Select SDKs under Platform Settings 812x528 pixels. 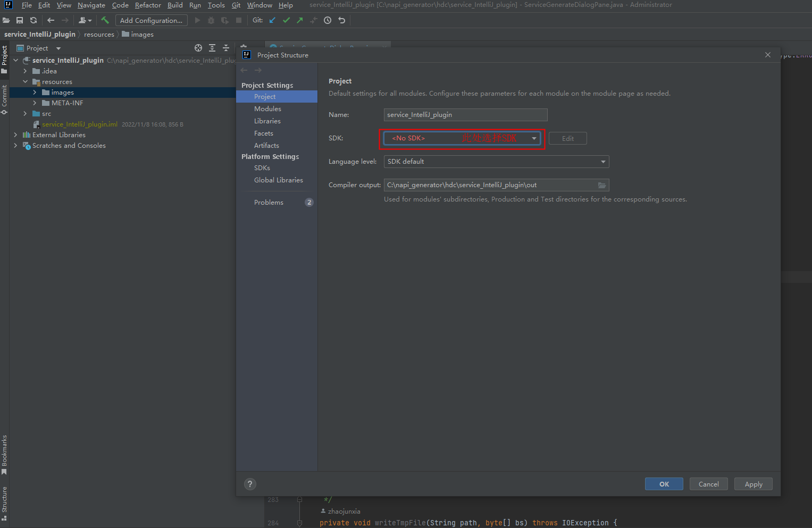coord(262,168)
